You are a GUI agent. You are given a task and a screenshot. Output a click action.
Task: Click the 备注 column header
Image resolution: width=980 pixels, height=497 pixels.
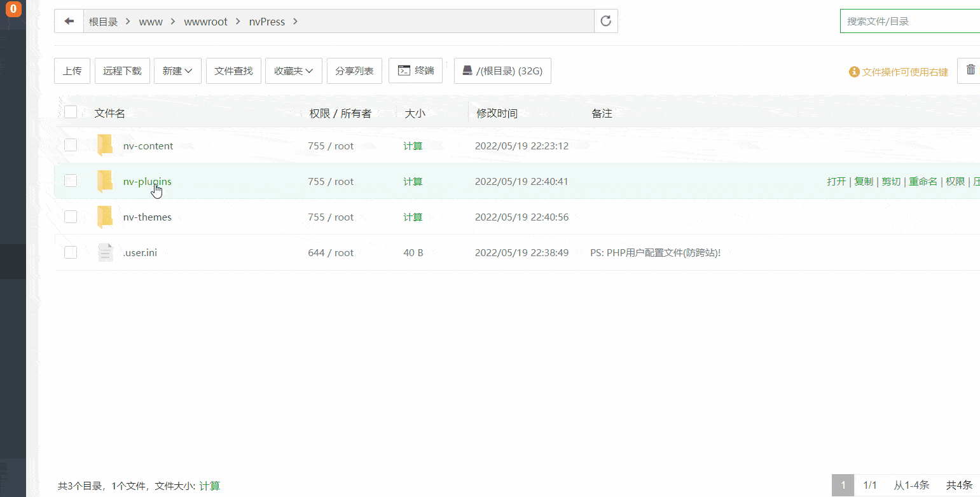click(x=602, y=113)
